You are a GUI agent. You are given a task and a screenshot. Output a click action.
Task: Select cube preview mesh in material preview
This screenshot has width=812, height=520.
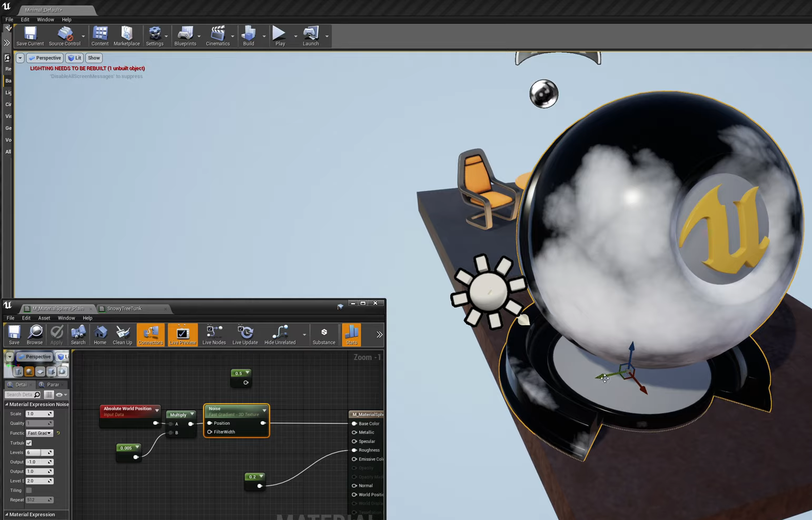[x=52, y=372]
